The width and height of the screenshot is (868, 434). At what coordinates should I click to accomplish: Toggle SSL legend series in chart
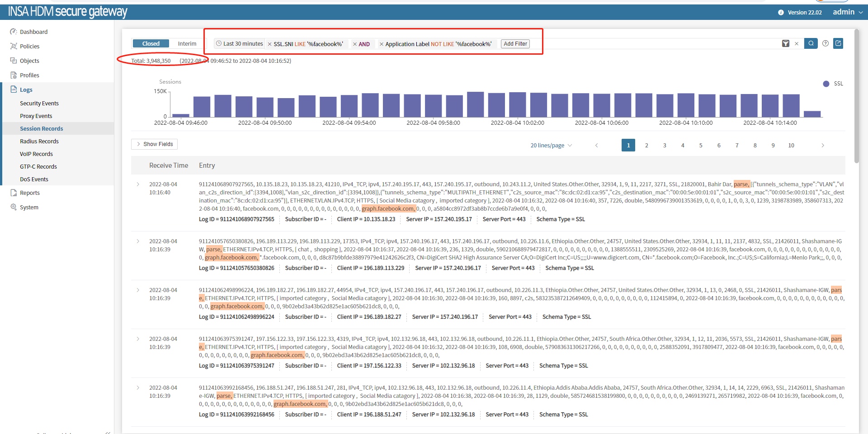(833, 84)
